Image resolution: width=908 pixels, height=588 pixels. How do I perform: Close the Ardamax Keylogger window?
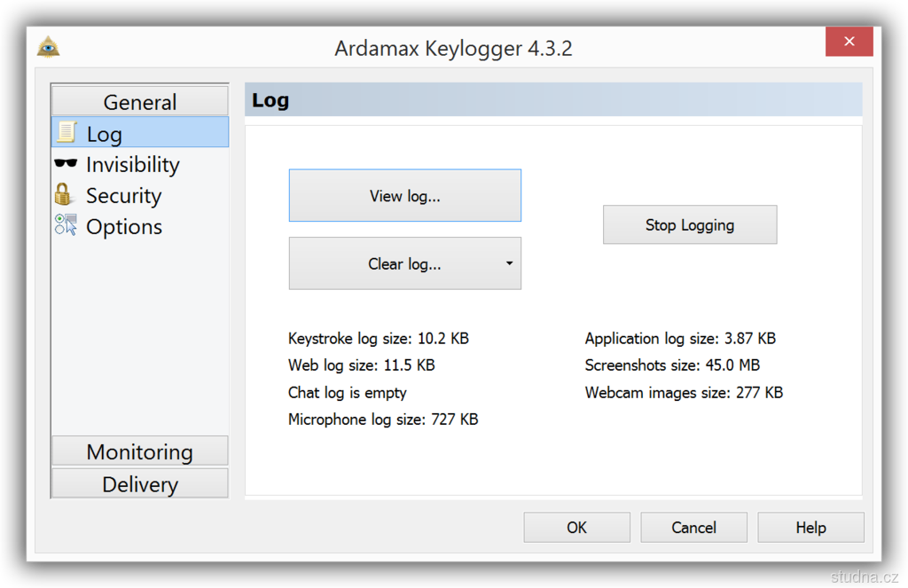[849, 42]
